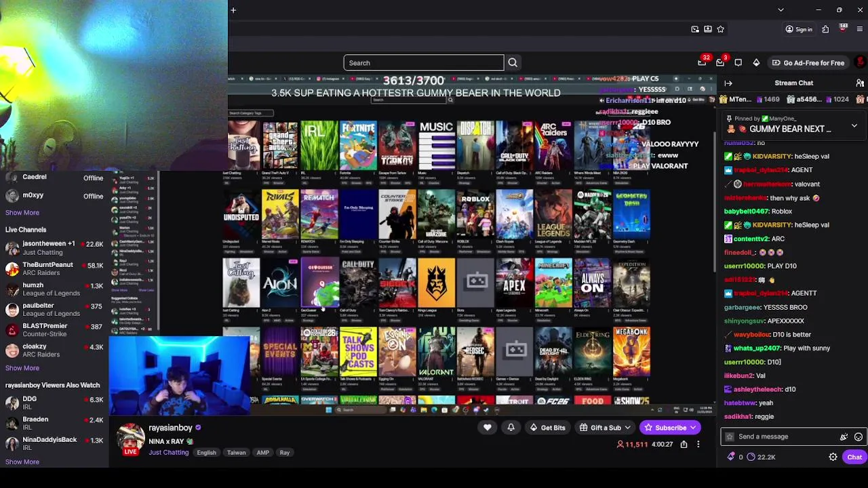Click browser Sign in button

[799, 29]
